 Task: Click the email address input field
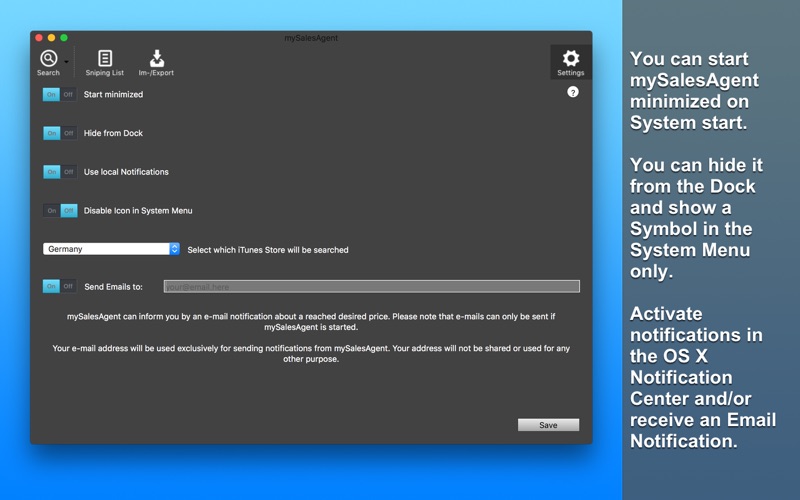pos(371,286)
